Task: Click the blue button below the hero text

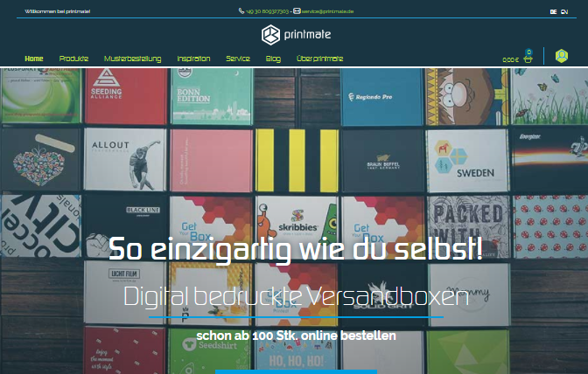Action: [x=296, y=371]
